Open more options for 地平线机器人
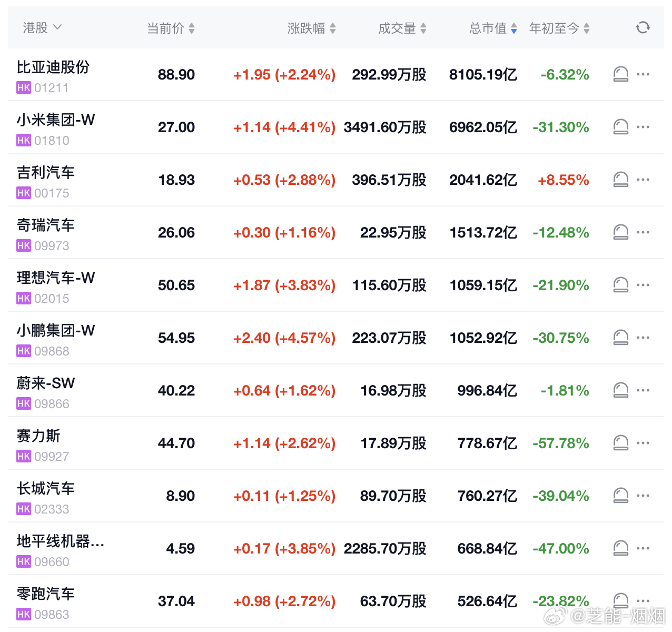Viewport: 672px width, 632px height. pyautogui.click(x=643, y=548)
